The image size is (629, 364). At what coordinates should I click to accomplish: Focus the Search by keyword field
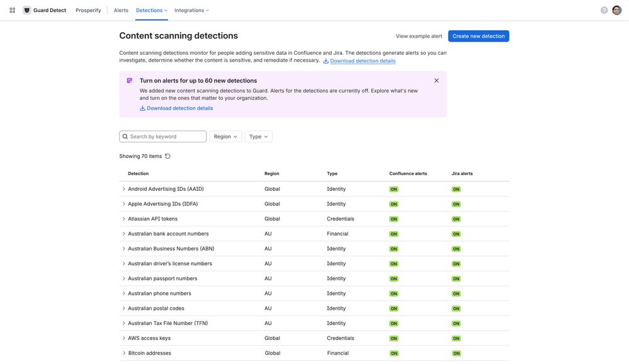[x=163, y=137]
